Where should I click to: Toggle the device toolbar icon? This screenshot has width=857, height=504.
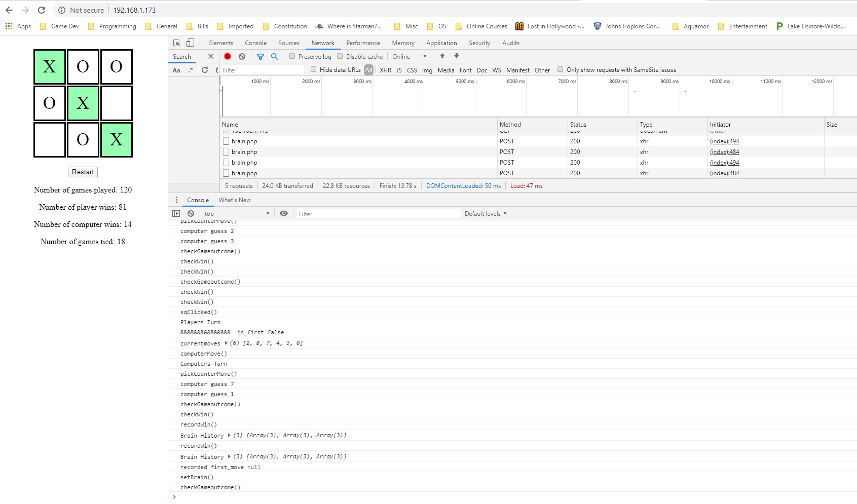coord(190,43)
